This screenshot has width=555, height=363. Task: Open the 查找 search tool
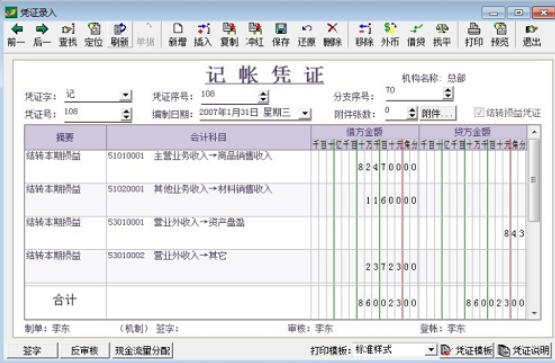[x=68, y=35]
